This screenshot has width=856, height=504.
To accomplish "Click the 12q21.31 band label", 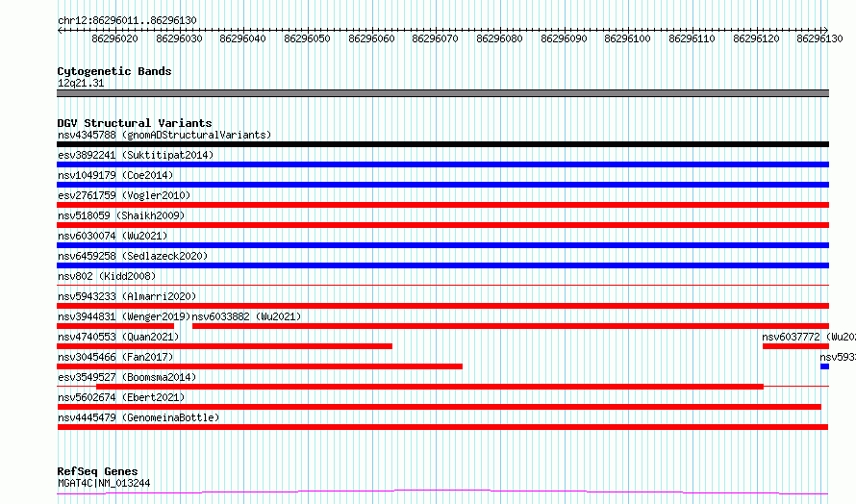I will tap(81, 83).
